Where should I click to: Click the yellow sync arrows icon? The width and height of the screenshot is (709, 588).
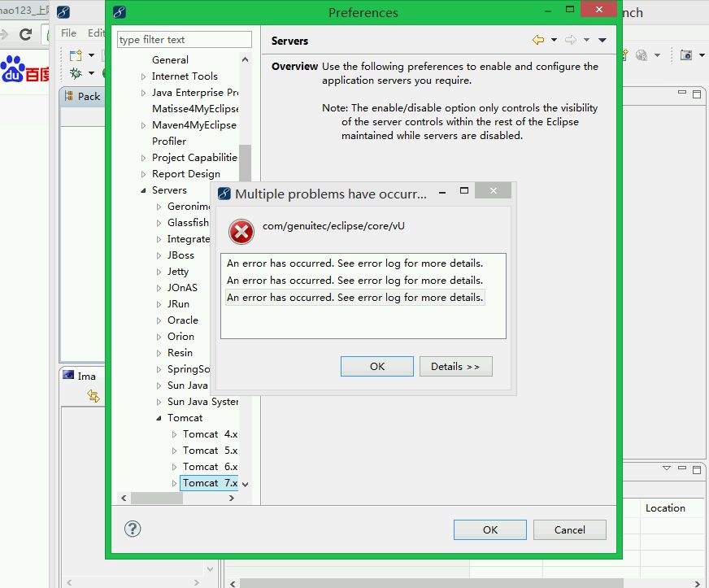94,396
